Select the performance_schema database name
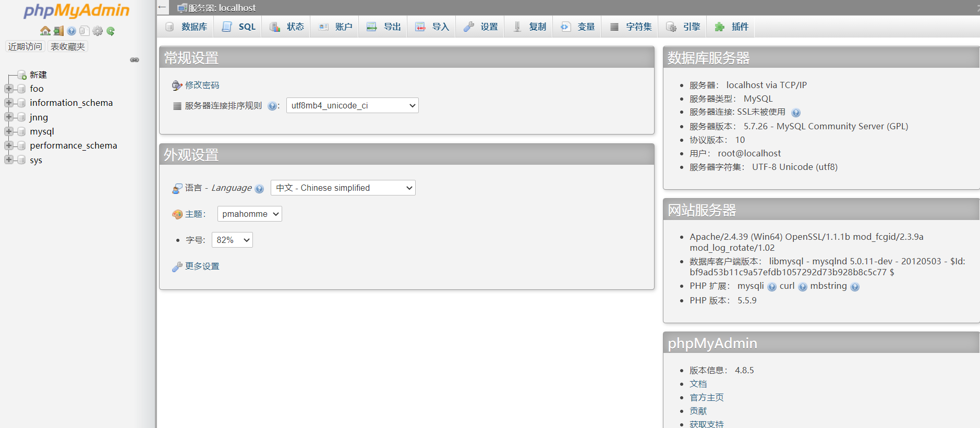Viewport: 980px width, 428px height. [73, 145]
